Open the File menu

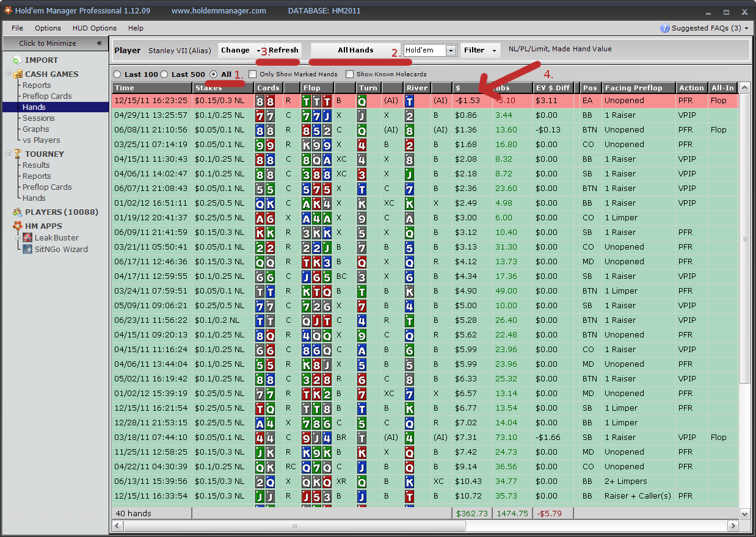(x=17, y=28)
